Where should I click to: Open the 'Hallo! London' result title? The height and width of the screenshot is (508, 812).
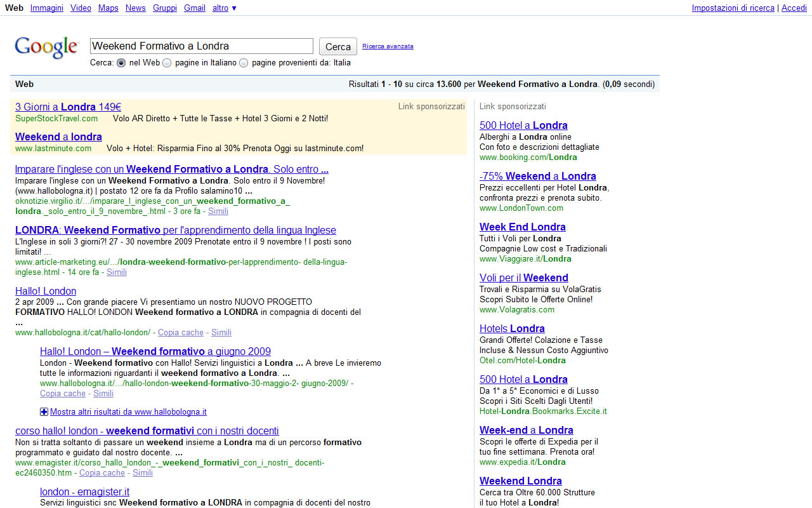click(x=46, y=291)
